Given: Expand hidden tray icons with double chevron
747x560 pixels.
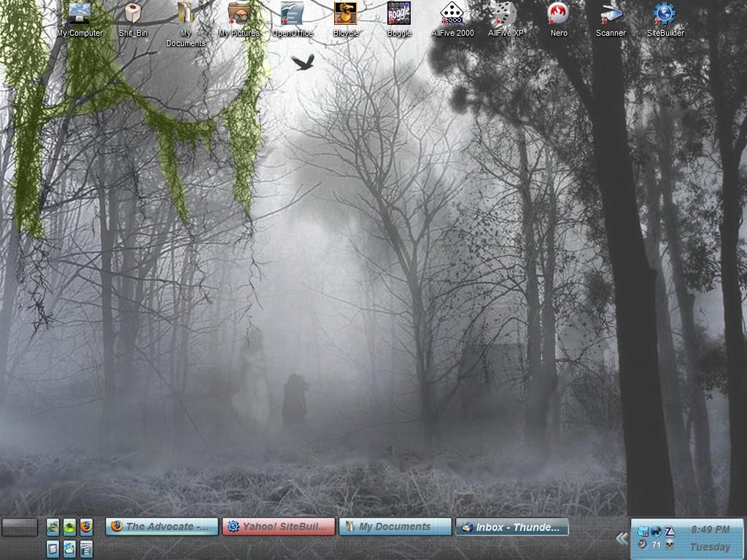Looking at the screenshot, I should click(x=622, y=539).
